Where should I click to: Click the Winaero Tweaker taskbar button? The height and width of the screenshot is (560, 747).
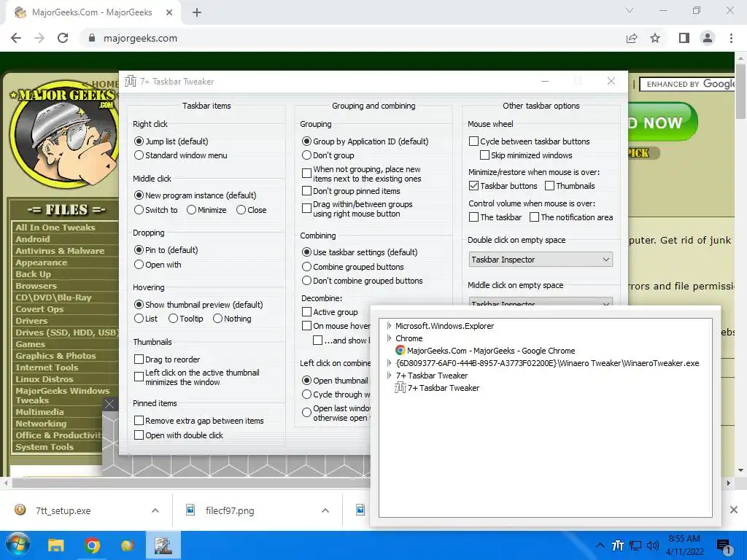pos(163,545)
